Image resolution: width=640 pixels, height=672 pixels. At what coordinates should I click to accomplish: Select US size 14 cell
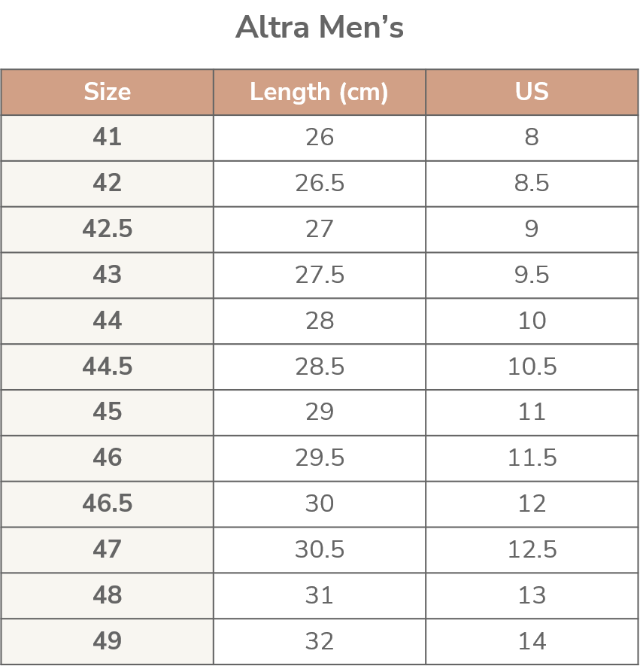(x=532, y=641)
